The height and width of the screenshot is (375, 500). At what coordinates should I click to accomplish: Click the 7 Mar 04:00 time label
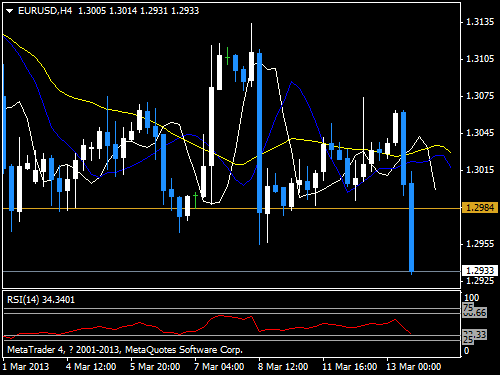coord(219,367)
